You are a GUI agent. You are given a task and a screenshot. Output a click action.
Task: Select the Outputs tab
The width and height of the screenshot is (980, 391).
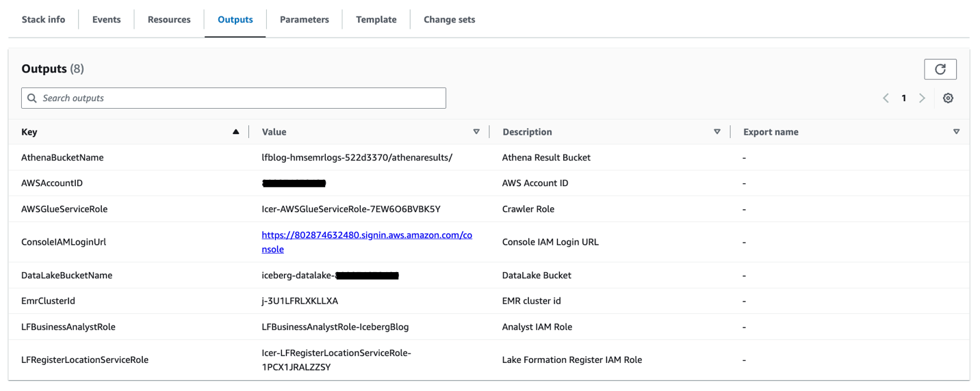235,20
